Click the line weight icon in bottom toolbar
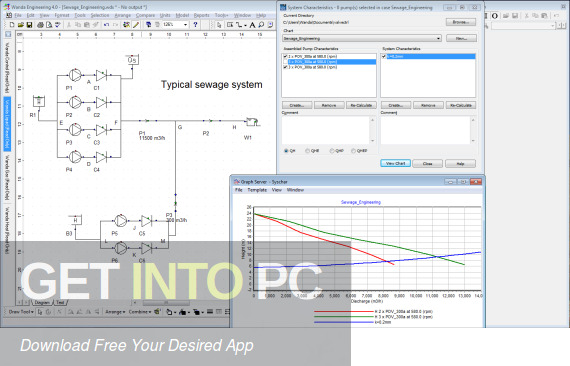This screenshot has height=366, width=570. pos(210,312)
